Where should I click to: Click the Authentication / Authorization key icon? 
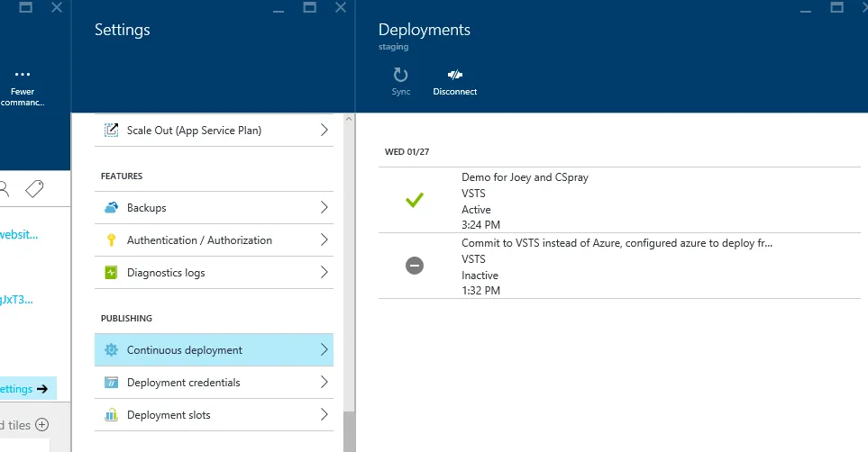111,240
